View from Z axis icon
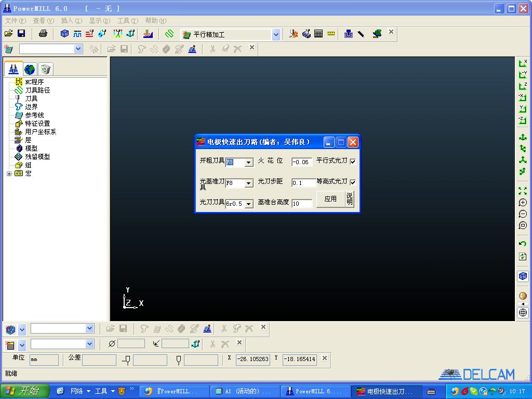The width and height of the screenshot is (532, 399). (523, 86)
